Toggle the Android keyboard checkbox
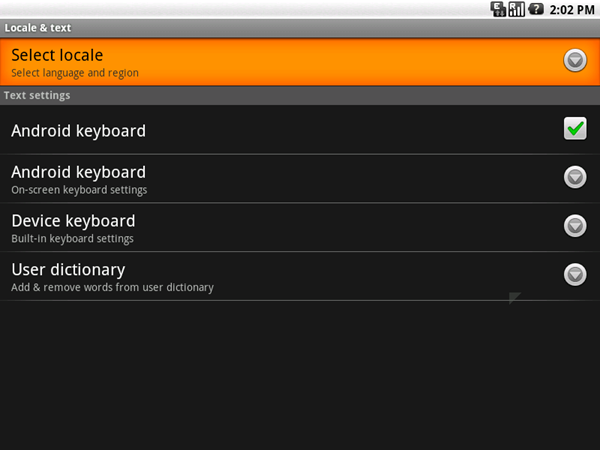The image size is (600, 450). click(x=575, y=128)
